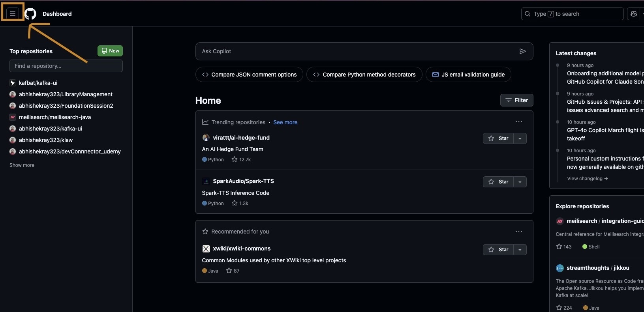The height and width of the screenshot is (312, 644).
Task: Open GitHub Issues & Projects changelog entry
Action: [x=605, y=106]
